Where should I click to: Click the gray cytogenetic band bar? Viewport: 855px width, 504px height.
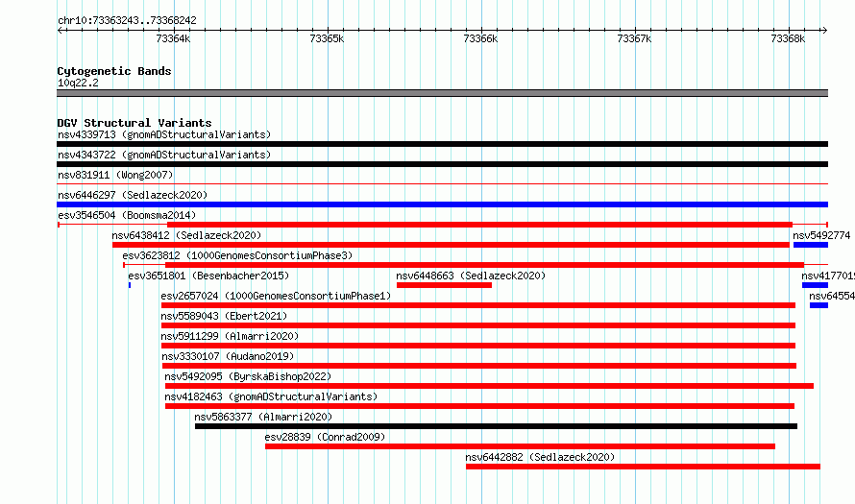[442, 93]
